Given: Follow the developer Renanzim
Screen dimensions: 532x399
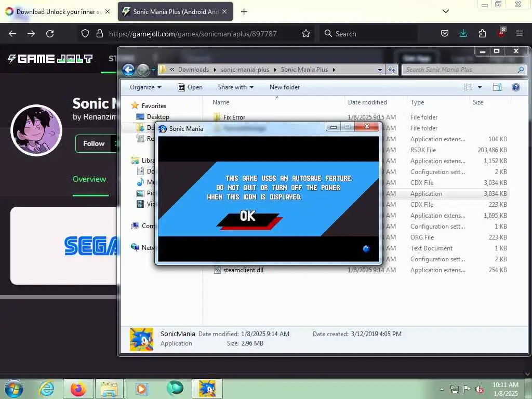Looking at the screenshot, I should (94, 143).
